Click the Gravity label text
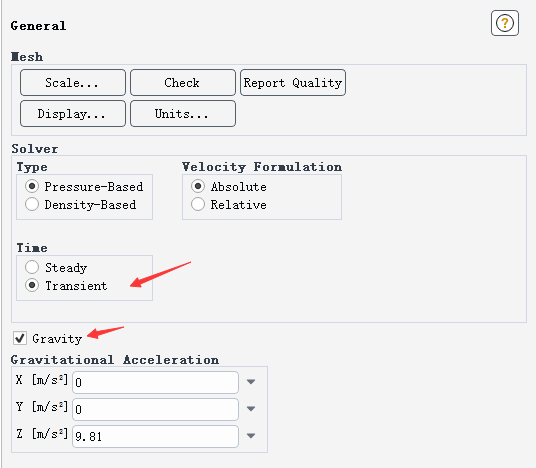536x468 pixels. [x=57, y=339]
